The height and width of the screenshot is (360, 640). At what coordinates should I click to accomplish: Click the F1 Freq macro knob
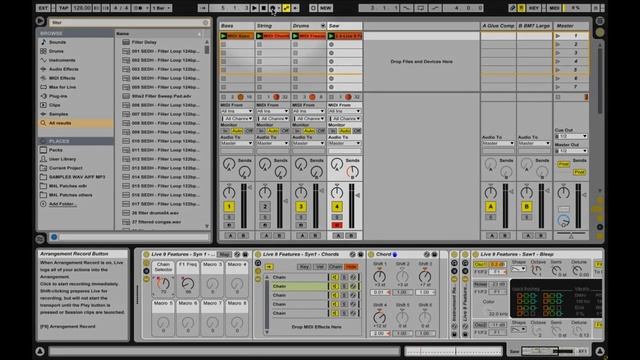click(188, 283)
